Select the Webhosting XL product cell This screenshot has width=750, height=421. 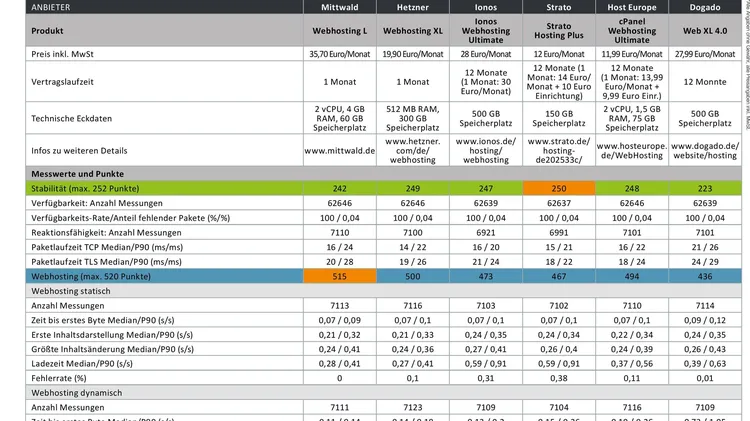click(413, 31)
